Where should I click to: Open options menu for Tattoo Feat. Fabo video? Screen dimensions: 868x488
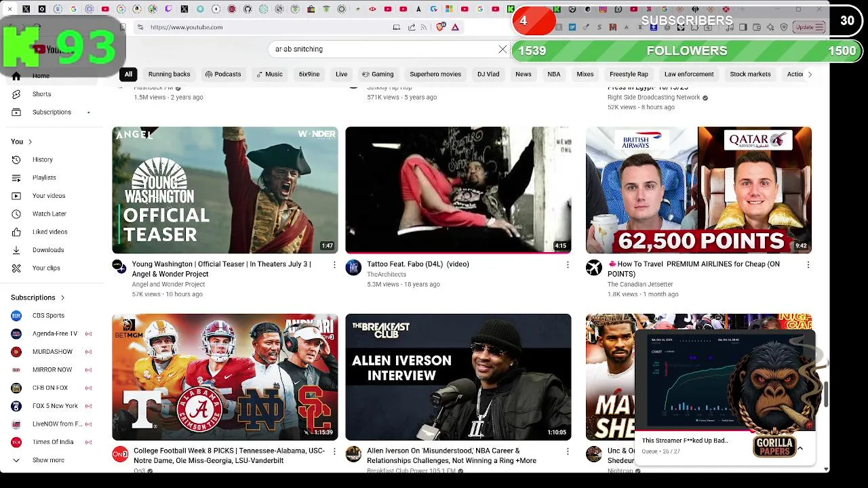(568, 265)
